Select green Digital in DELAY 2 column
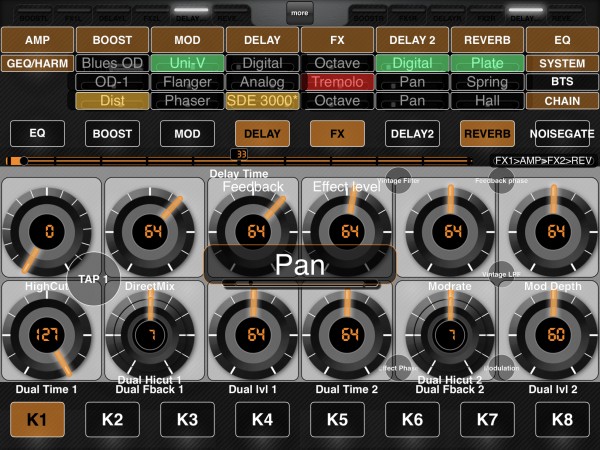The image size is (600, 450). coord(412,63)
